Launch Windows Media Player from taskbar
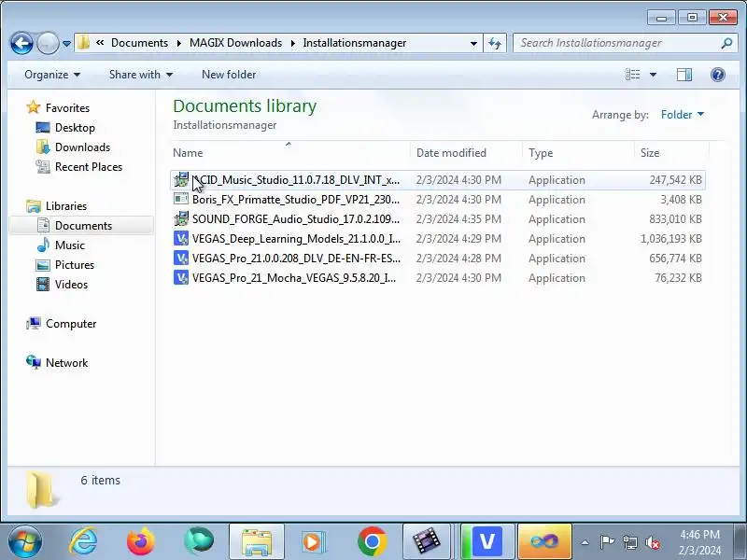Viewport: 747px width, 560px height. click(314, 542)
